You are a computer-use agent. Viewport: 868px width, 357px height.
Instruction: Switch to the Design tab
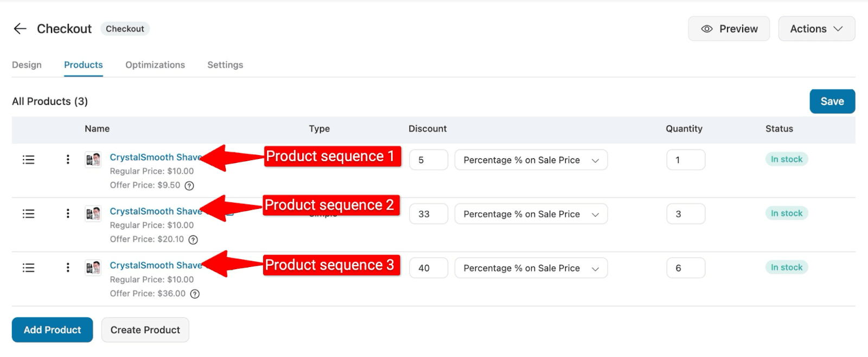(x=27, y=65)
